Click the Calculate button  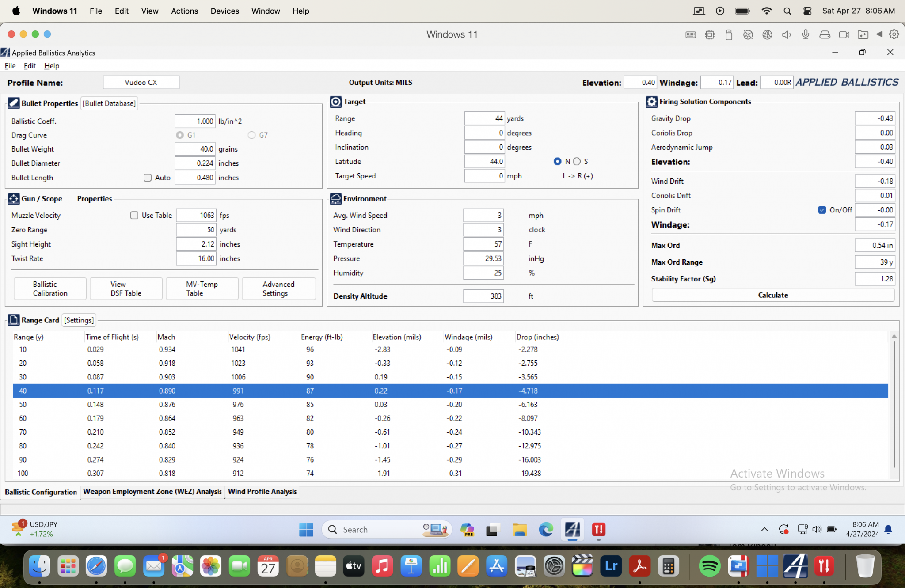pyautogui.click(x=773, y=295)
